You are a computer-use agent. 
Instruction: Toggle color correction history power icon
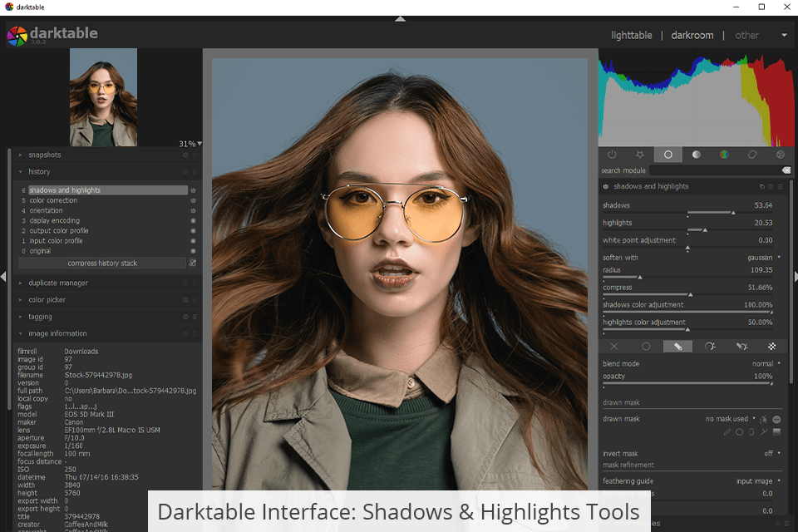click(193, 200)
